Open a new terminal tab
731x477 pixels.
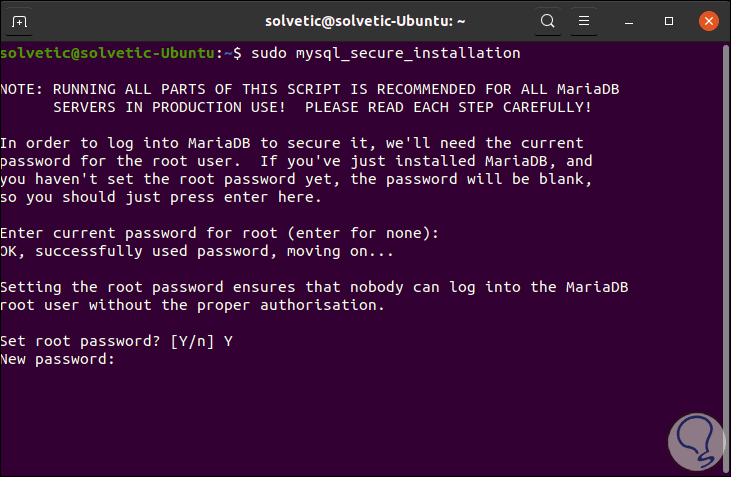tap(21, 20)
